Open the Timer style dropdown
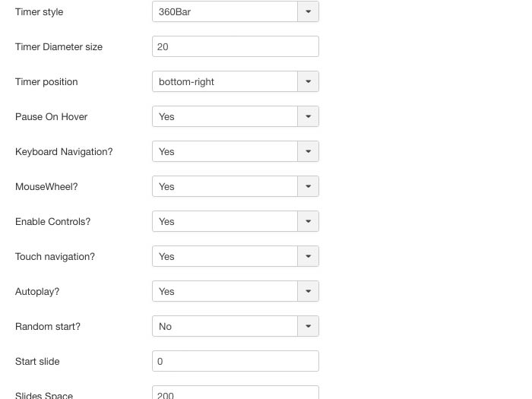This screenshot has width=532, height=399. pyautogui.click(x=225, y=11)
